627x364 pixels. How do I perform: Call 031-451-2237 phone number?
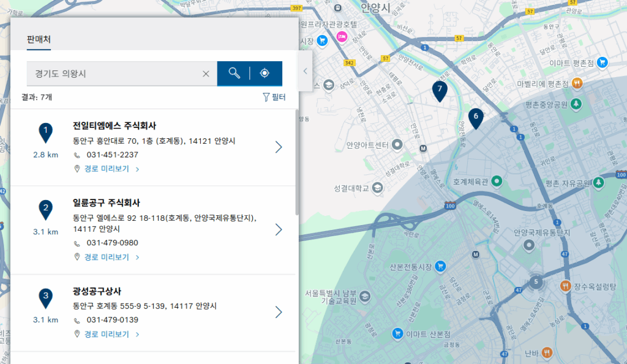pos(113,155)
